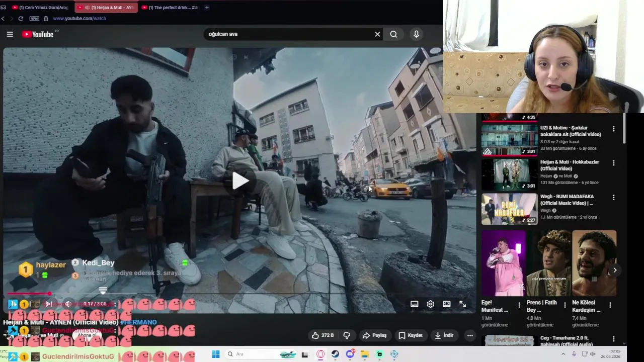Seek on the red video progress bar
Viewport: 644px width, 362px height.
(29, 293)
